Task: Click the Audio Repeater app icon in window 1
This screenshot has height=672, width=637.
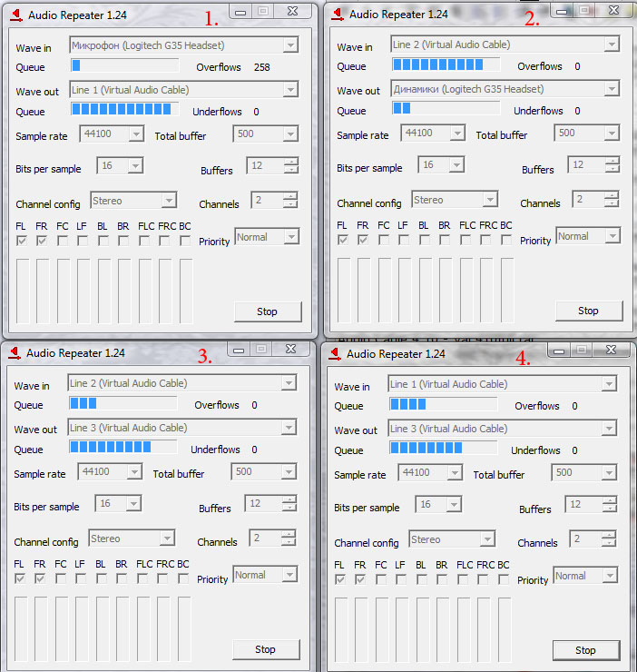Action: pyautogui.click(x=15, y=15)
